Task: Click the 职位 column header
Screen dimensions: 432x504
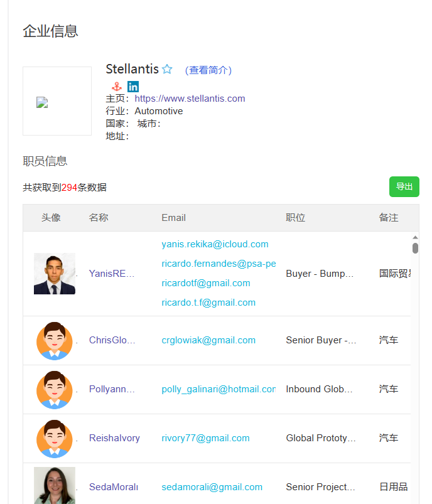Action: [x=295, y=218]
